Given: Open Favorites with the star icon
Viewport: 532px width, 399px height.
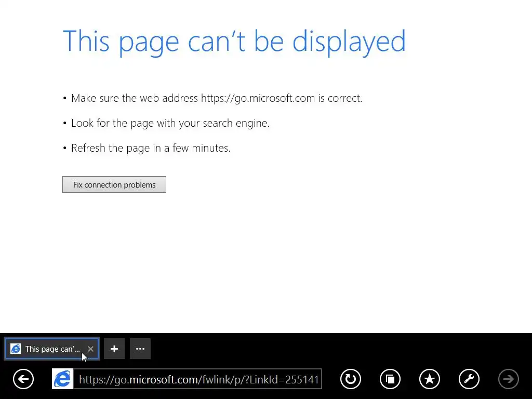Looking at the screenshot, I should pyautogui.click(x=430, y=379).
